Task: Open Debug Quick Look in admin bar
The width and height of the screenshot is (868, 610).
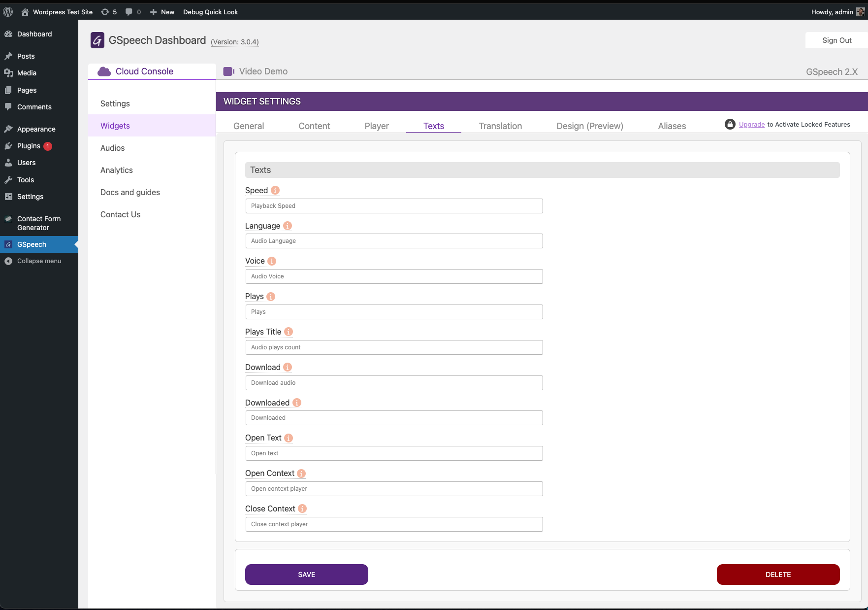Action: (210, 12)
